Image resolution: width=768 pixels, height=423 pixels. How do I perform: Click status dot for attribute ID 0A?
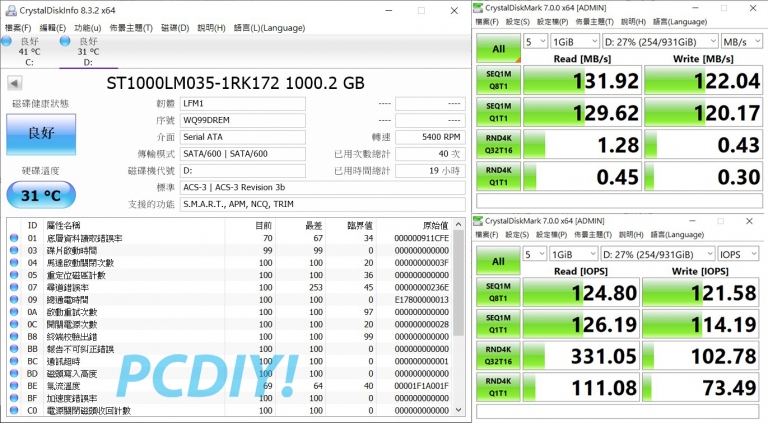pos(14,312)
